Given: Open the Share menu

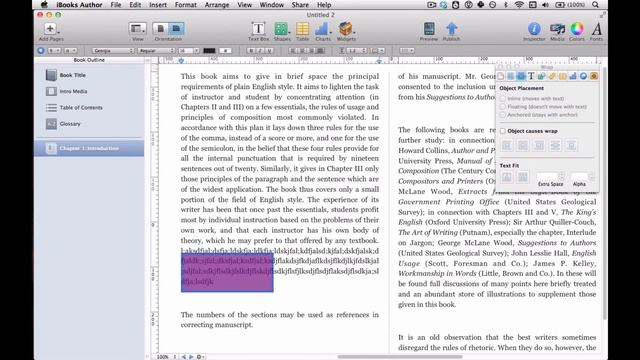Looking at the screenshot, I should [x=300, y=5].
